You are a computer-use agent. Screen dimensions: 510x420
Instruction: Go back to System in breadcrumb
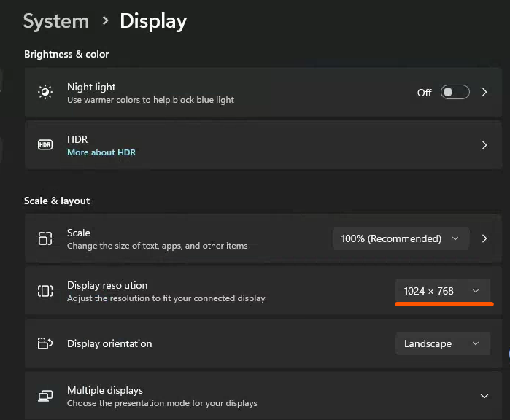57,21
